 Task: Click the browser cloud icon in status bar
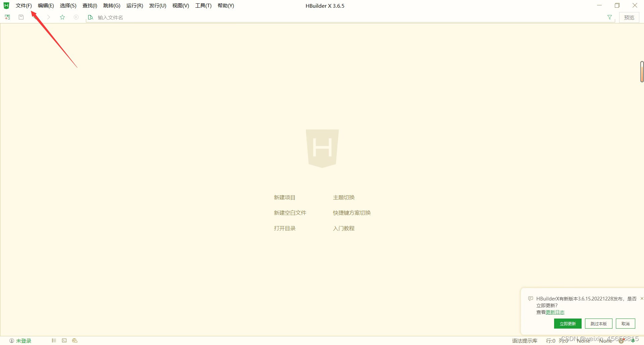(75, 340)
